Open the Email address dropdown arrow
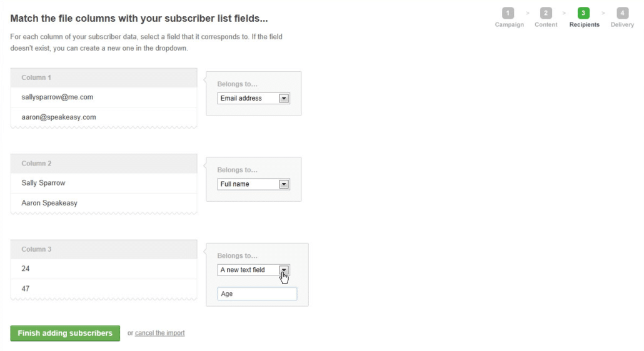The height and width of the screenshot is (351, 644). (284, 99)
